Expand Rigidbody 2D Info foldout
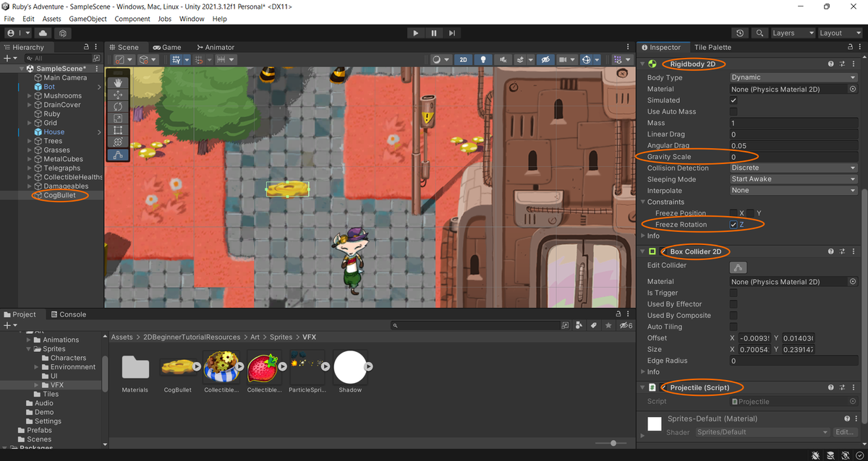Viewport: 868px width, 461px height. (643, 236)
